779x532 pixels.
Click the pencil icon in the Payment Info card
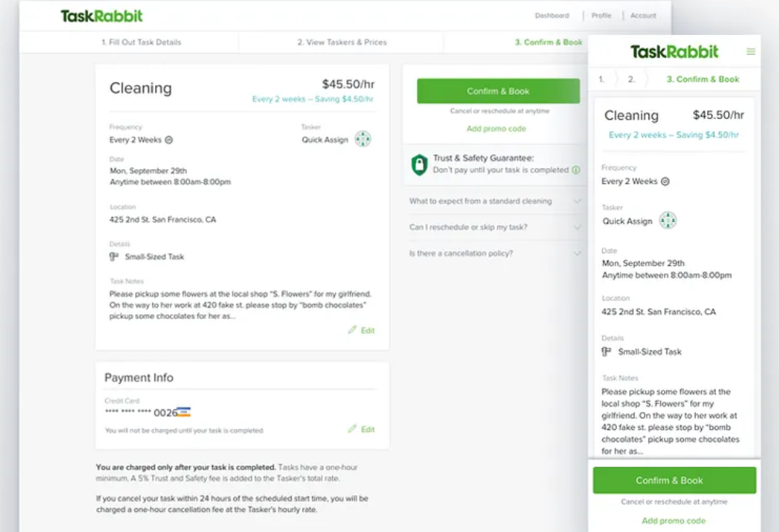point(352,429)
